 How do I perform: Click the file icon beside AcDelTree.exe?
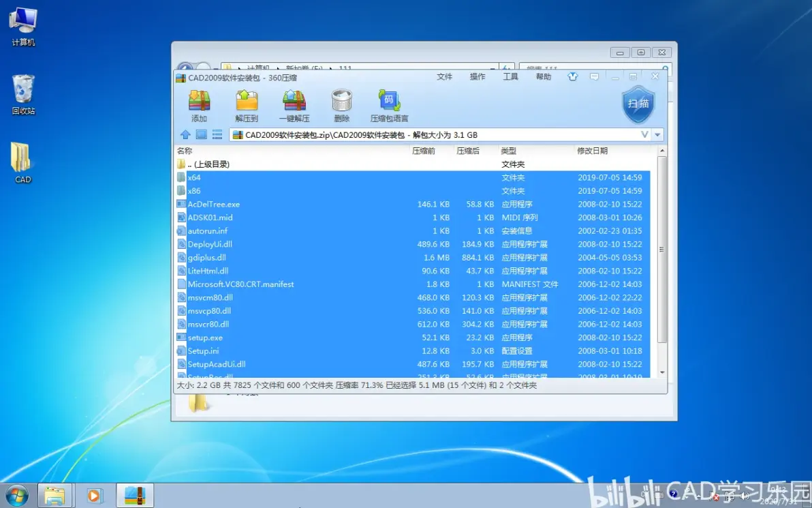[181, 205]
